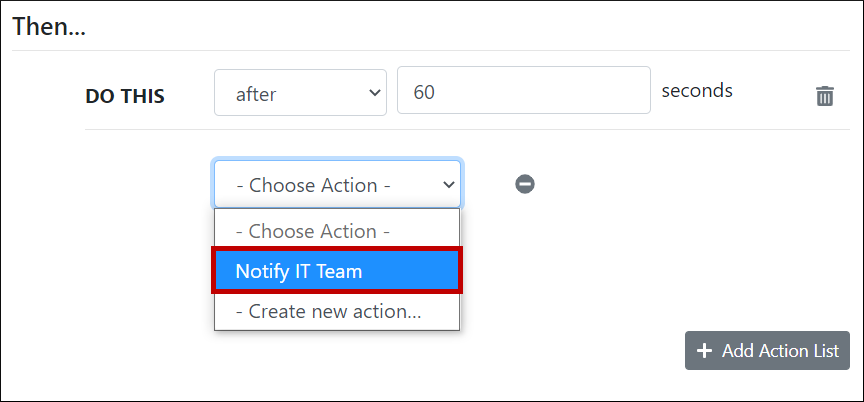This screenshot has width=864, height=402.
Task: Click the 'Add Action List' button text
Action: coord(780,351)
